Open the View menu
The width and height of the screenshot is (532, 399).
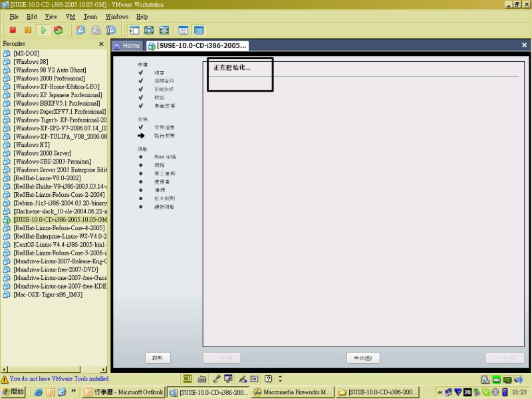pos(51,17)
